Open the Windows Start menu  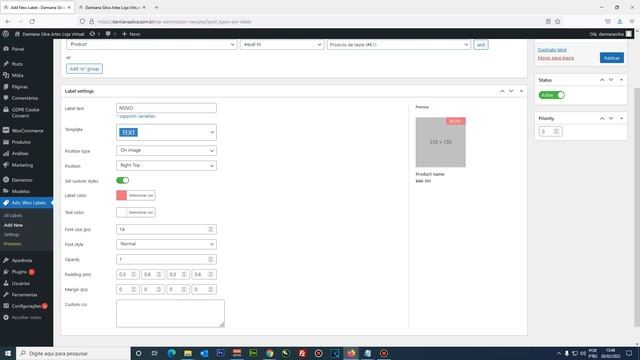coord(8,353)
